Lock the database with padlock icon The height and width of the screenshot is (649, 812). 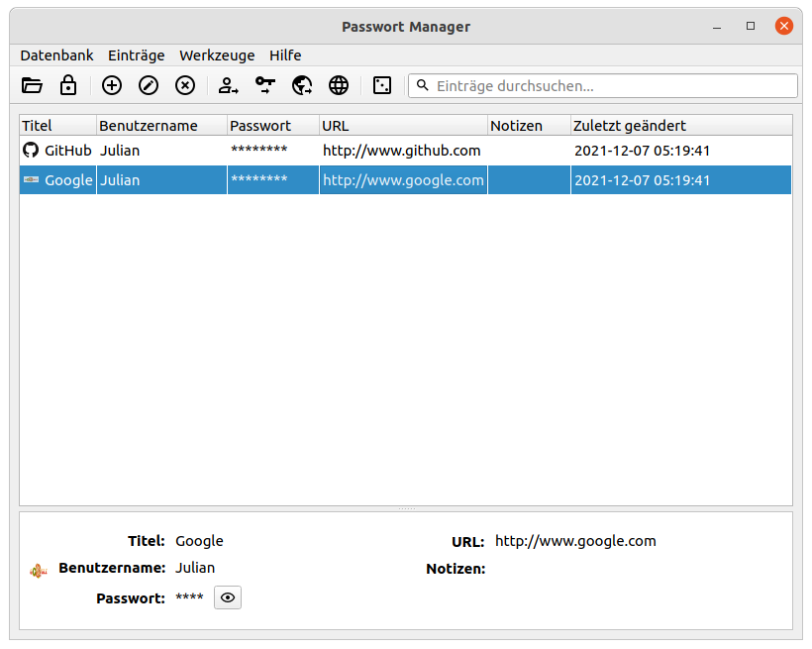click(68, 85)
